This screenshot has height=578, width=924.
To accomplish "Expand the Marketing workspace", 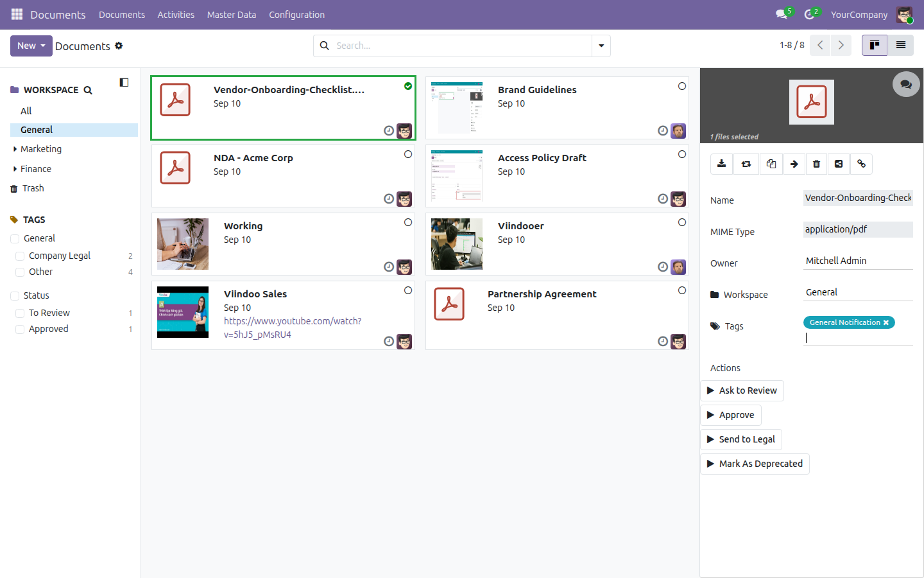I will point(15,149).
